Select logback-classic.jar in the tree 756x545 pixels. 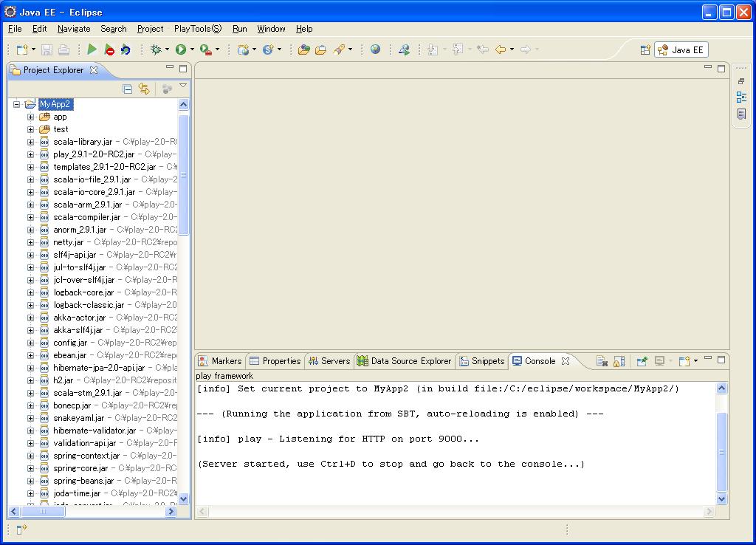(89, 305)
